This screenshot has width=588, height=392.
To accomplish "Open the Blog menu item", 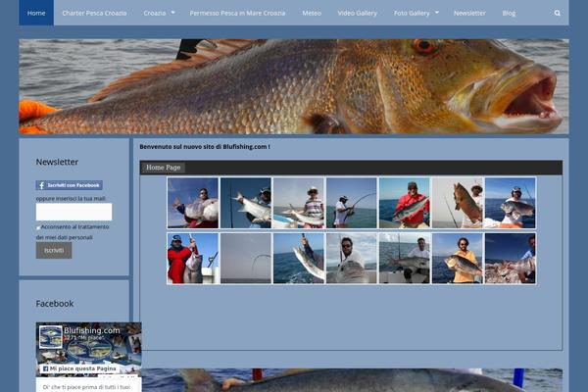I will (x=509, y=13).
